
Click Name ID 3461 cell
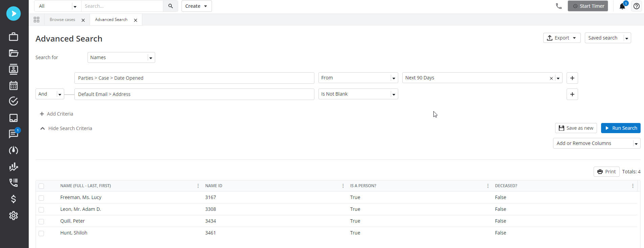click(211, 233)
